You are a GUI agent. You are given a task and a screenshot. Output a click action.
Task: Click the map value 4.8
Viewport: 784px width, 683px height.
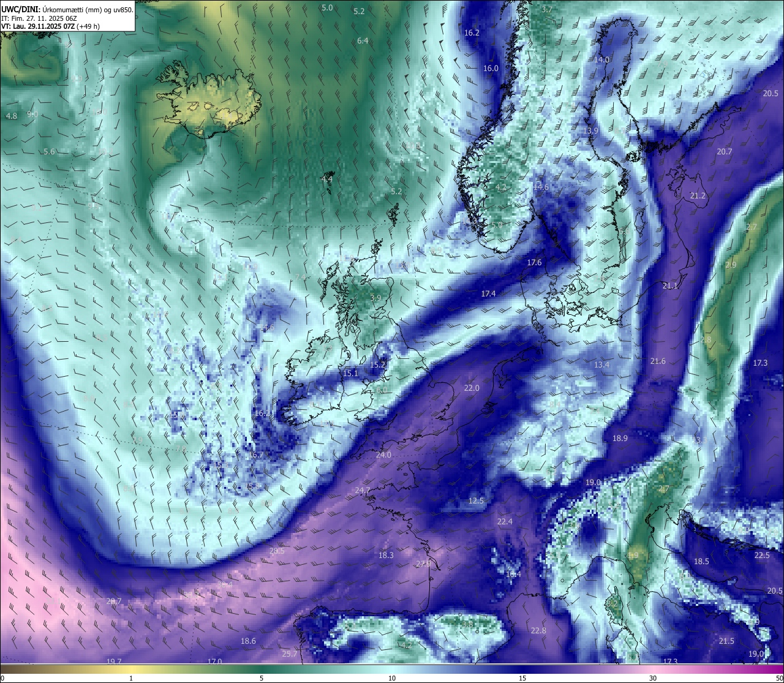point(11,116)
